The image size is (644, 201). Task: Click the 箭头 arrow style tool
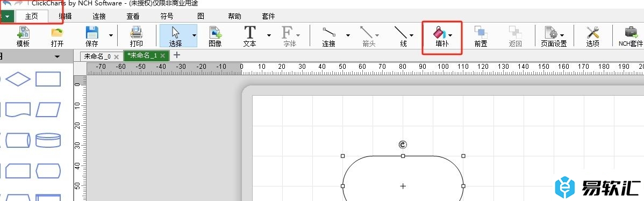point(368,36)
